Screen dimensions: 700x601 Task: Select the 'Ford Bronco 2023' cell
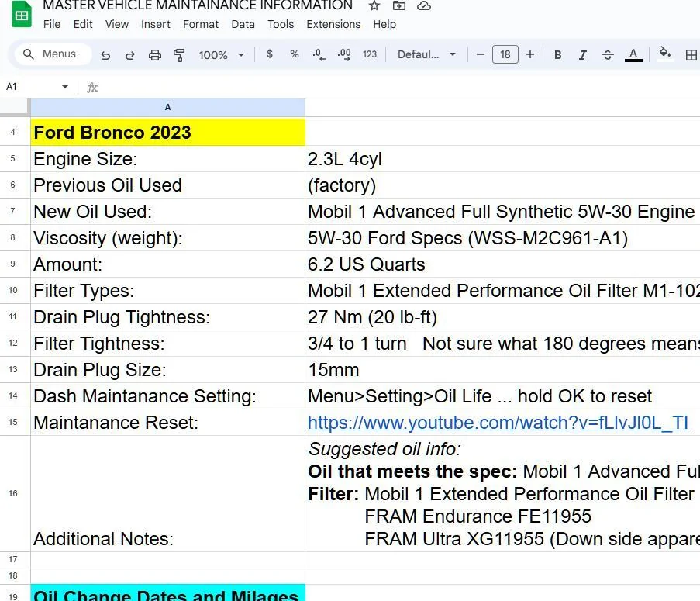tap(168, 133)
